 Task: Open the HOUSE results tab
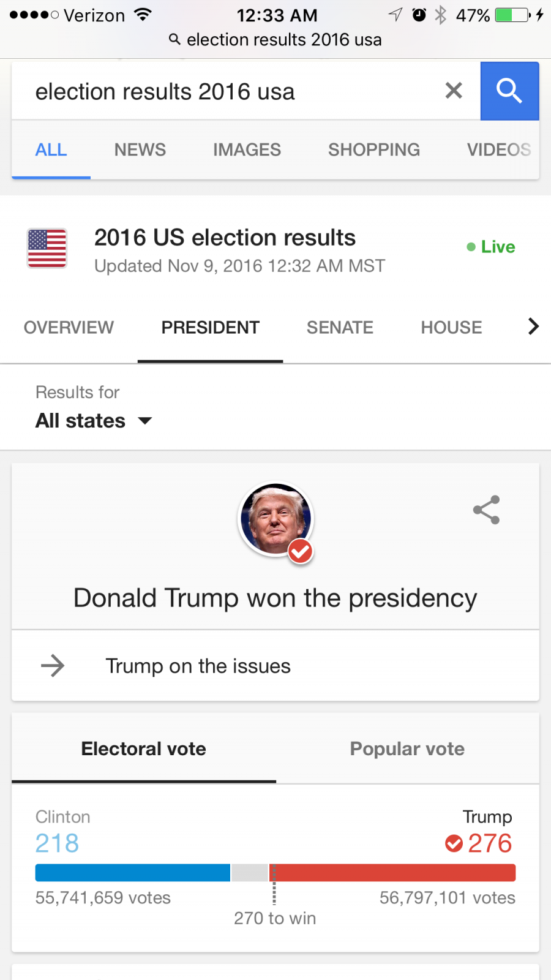pyautogui.click(x=451, y=328)
